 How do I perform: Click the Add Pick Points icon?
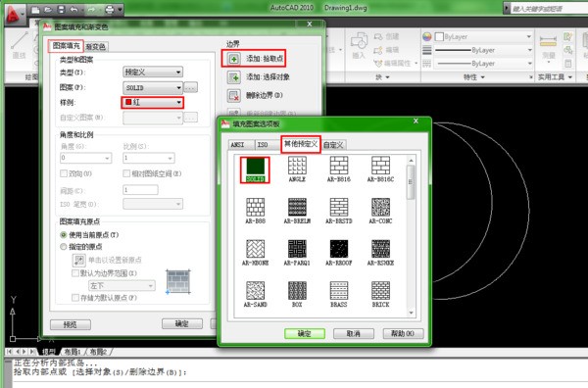pos(234,59)
